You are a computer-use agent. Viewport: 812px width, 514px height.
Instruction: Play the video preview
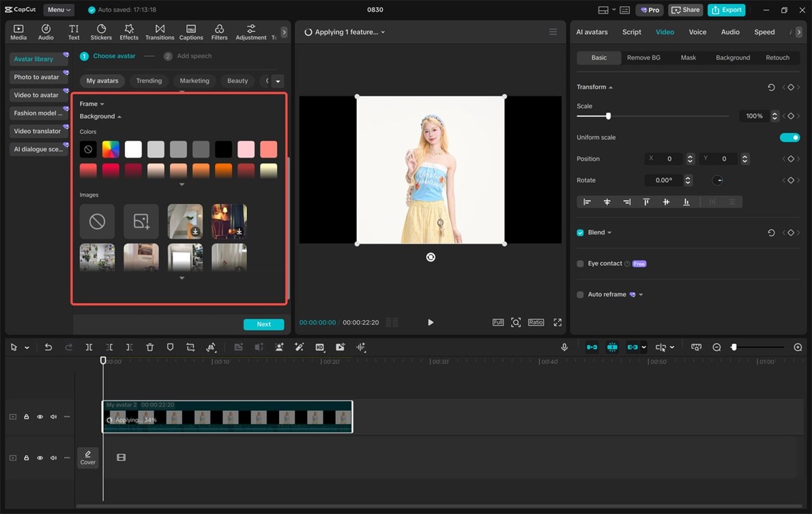(x=431, y=322)
